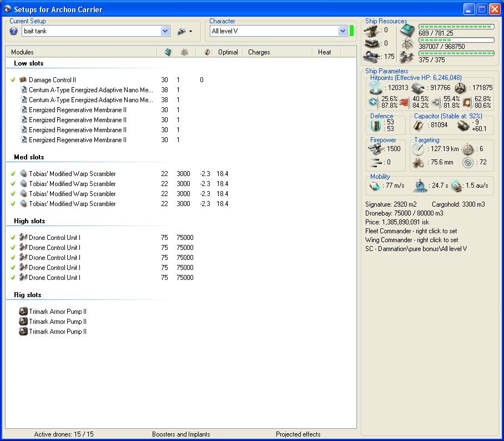Click the CPU column header icon

coord(168,52)
